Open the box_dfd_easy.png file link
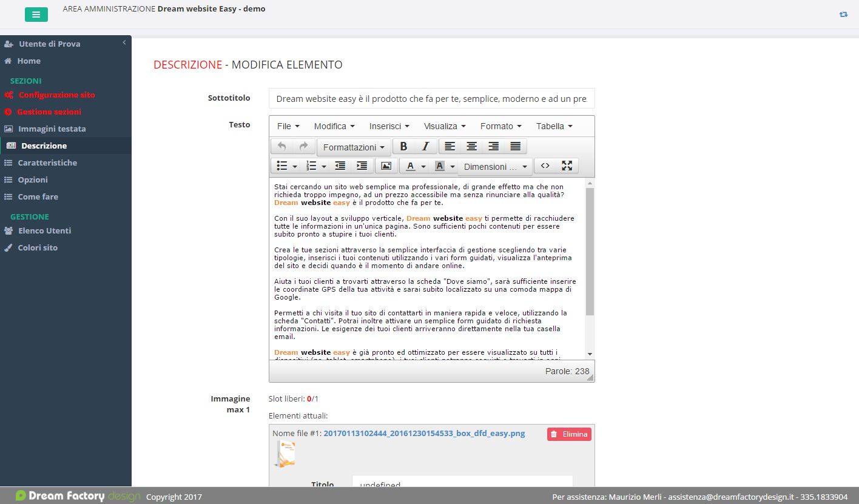Image resolution: width=859 pixels, height=504 pixels. pos(425,434)
